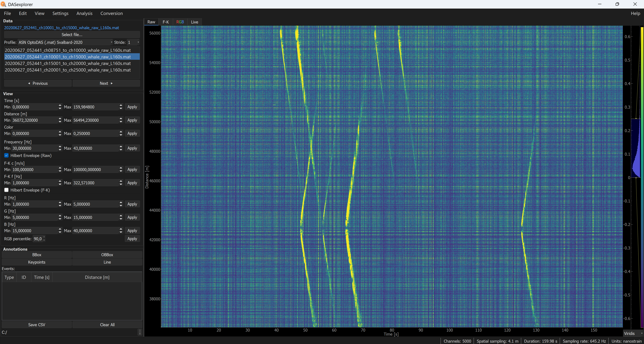
Task: Apply the F-K c velocity range
Action: [x=132, y=169]
